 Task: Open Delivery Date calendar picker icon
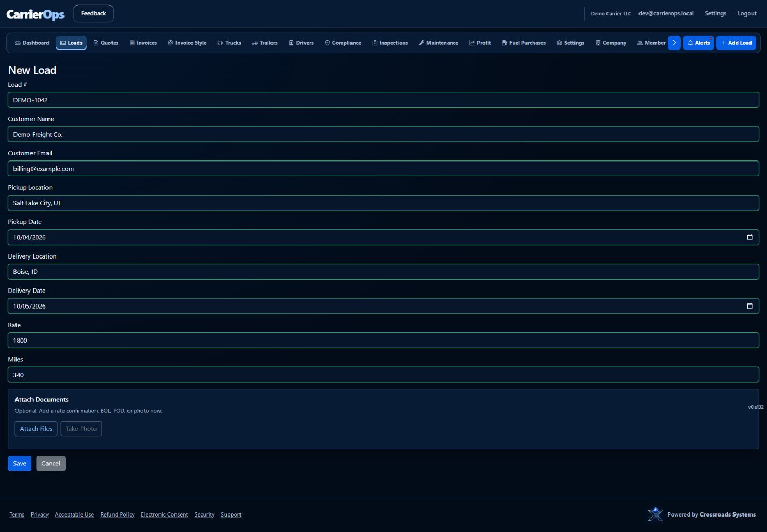(749, 306)
